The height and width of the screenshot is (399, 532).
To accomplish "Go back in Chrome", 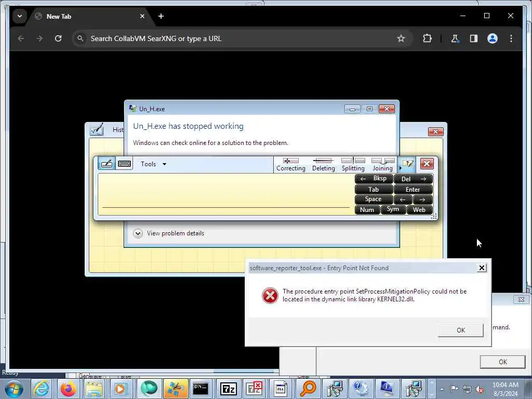I will click(21, 38).
